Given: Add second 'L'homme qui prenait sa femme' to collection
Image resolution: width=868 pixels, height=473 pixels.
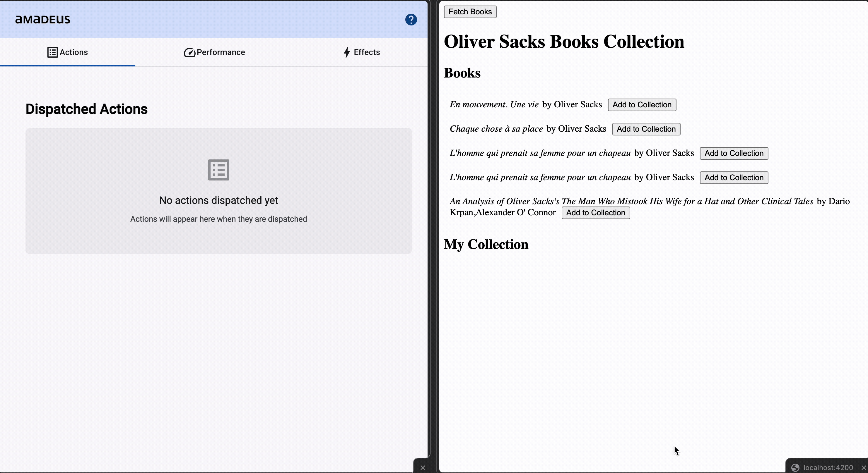Looking at the screenshot, I should (734, 178).
